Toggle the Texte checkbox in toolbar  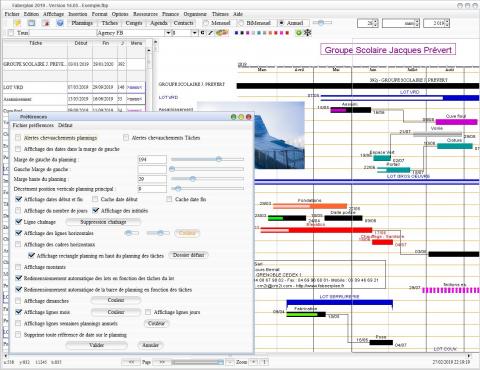coord(11,33)
